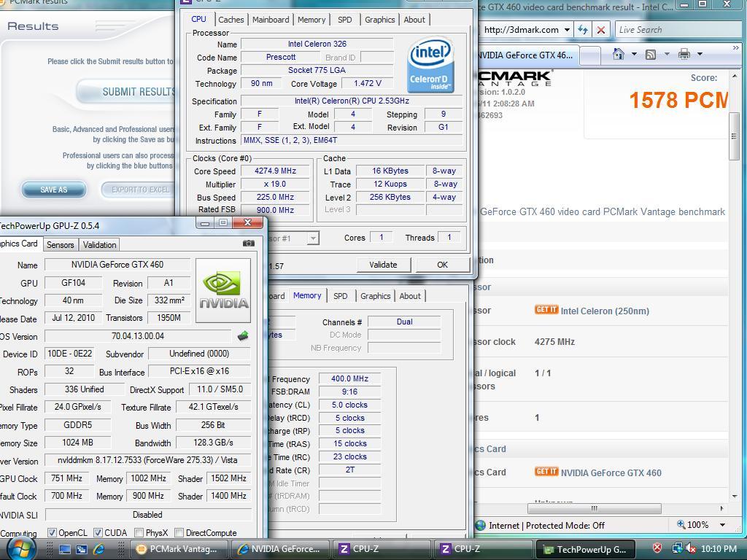Image resolution: width=747 pixels, height=560 pixels.
Task: Open the CPU-Z processor selection dropdown
Action: click(x=312, y=238)
